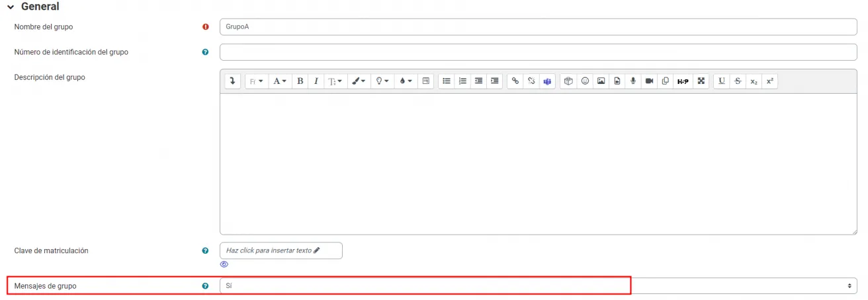
Task: Apply italic formatting in editor toolbar
Action: pos(316,81)
